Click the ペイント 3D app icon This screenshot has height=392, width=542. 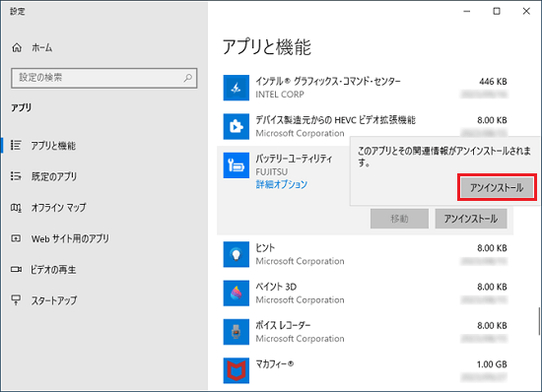click(237, 293)
